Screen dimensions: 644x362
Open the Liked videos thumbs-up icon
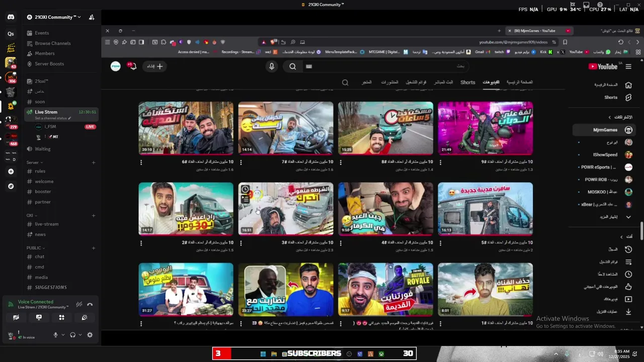point(628,287)
